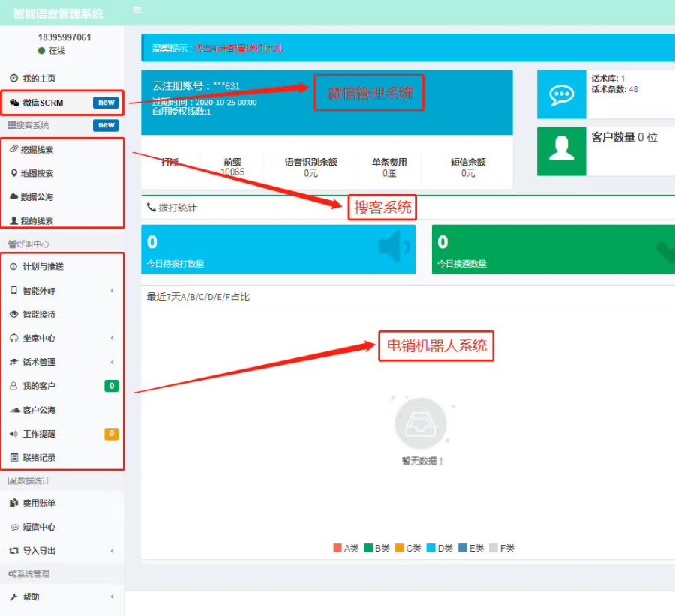Image resolution: width=675 pixels, height=616 pixels.
Task: Open 计划与推送 menu item
Action: tap(43, 267)
